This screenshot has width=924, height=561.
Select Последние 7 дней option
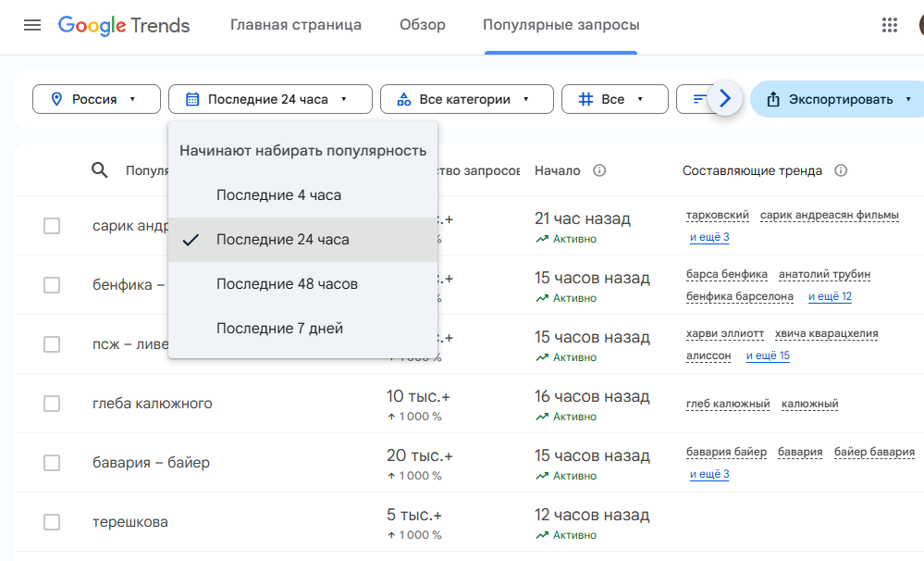point(302,328)
